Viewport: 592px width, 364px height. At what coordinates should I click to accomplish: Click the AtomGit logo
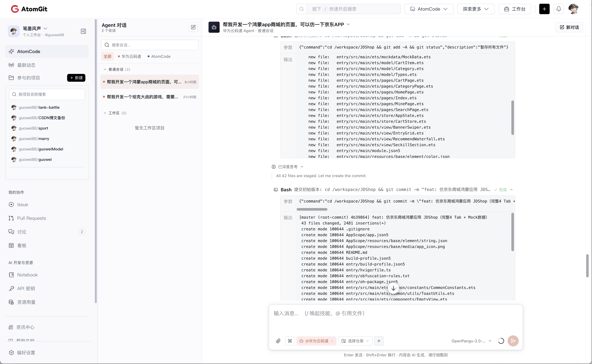(x=29, y=9)
